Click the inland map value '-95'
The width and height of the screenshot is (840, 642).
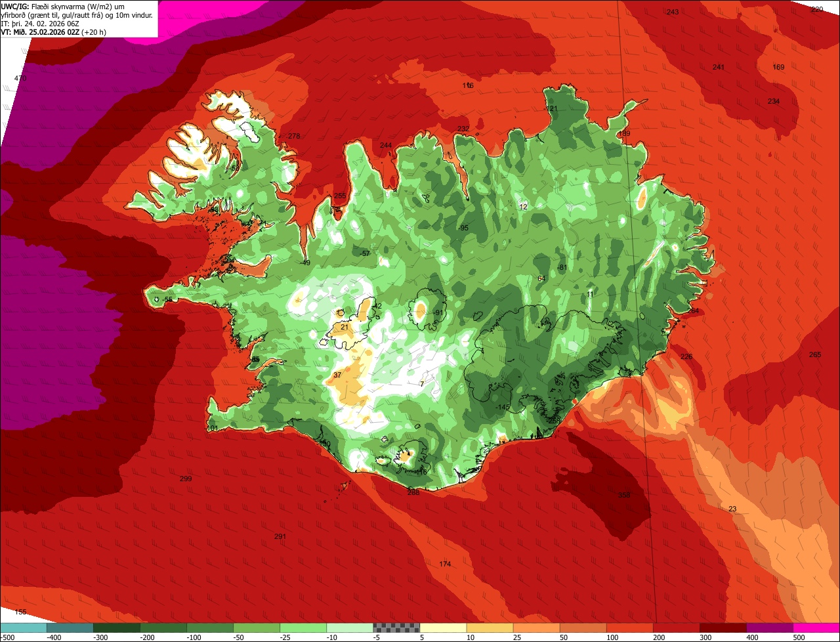[463, 228]
